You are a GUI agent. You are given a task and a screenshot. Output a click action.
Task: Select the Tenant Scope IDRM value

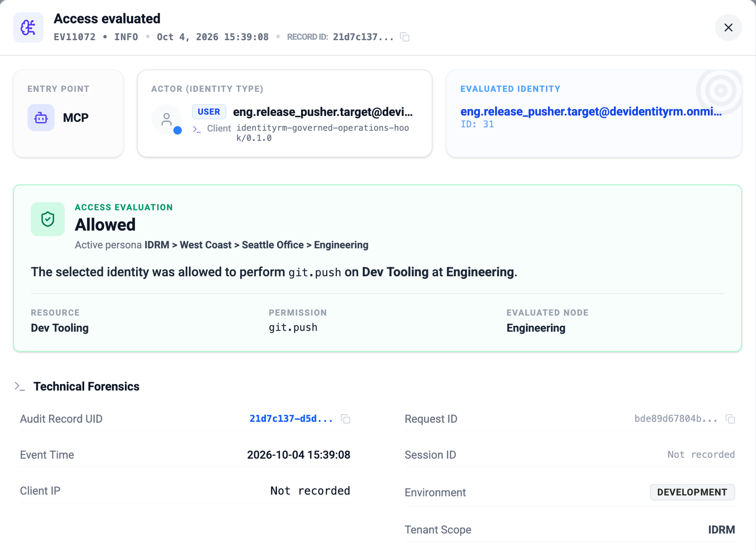pyautogui.click(x=722, y=530)
